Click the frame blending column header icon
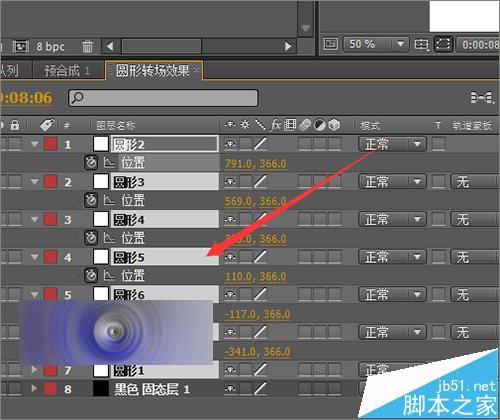The image size is (500, 420). pos(290,125)
